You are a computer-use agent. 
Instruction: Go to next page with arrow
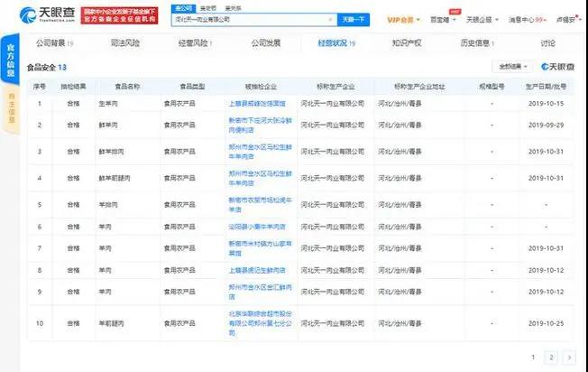(566, 356)
